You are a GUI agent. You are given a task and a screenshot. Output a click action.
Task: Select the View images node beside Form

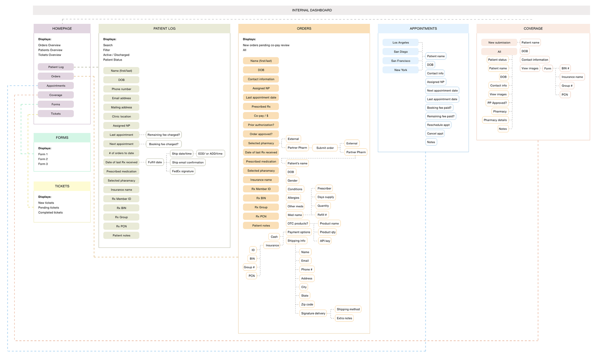530,68
